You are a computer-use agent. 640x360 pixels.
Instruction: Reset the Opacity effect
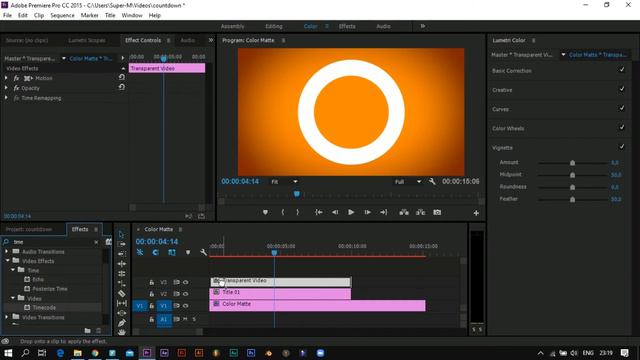click(122, 87)
